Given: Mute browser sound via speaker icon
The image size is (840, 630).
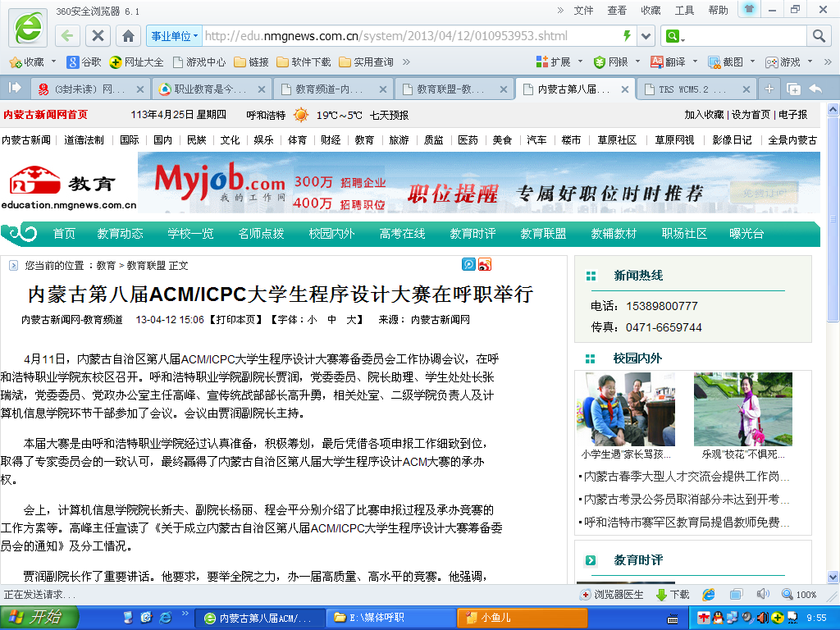Looking at the screenshot, I should click(x=762, y=595).
